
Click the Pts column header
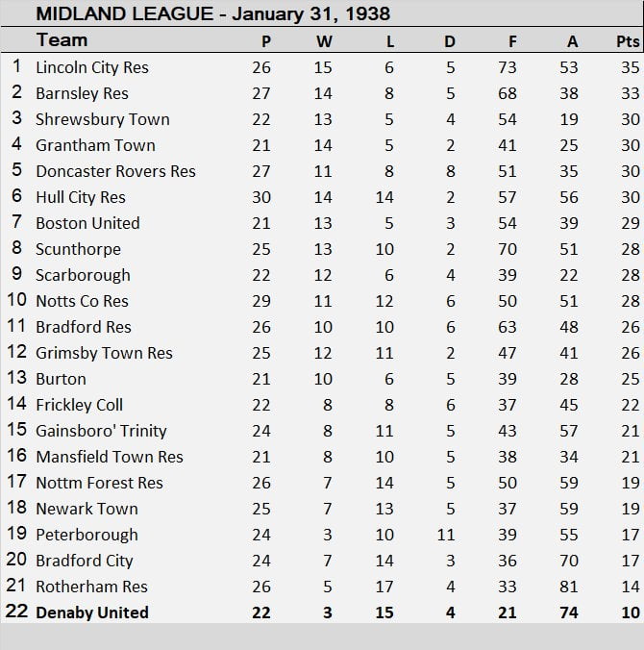coord(629,41)
